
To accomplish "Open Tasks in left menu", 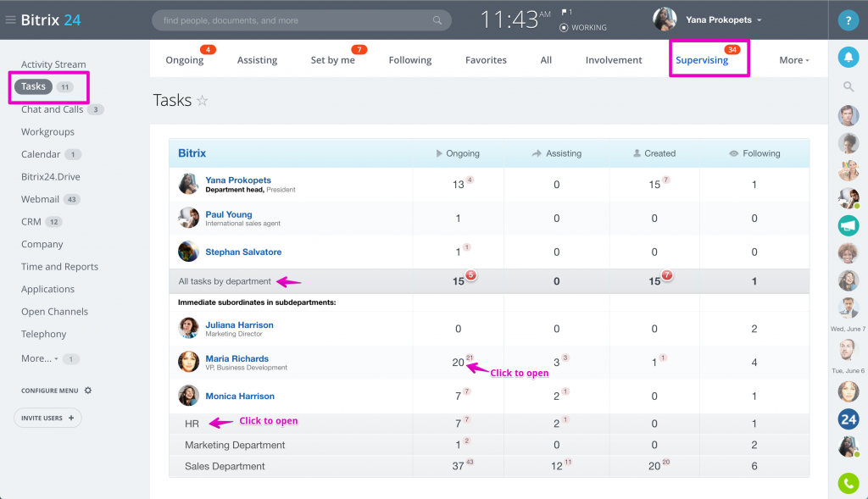I will (33, 86).
